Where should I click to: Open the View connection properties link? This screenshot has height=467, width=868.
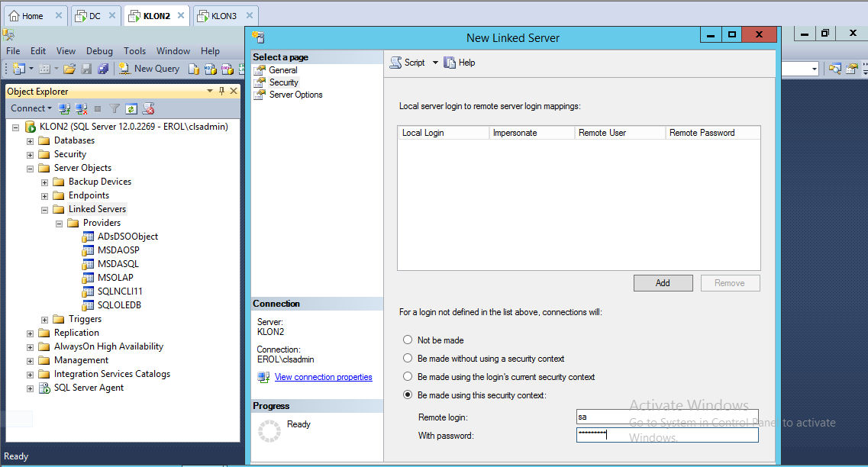(x=323, y=377)
